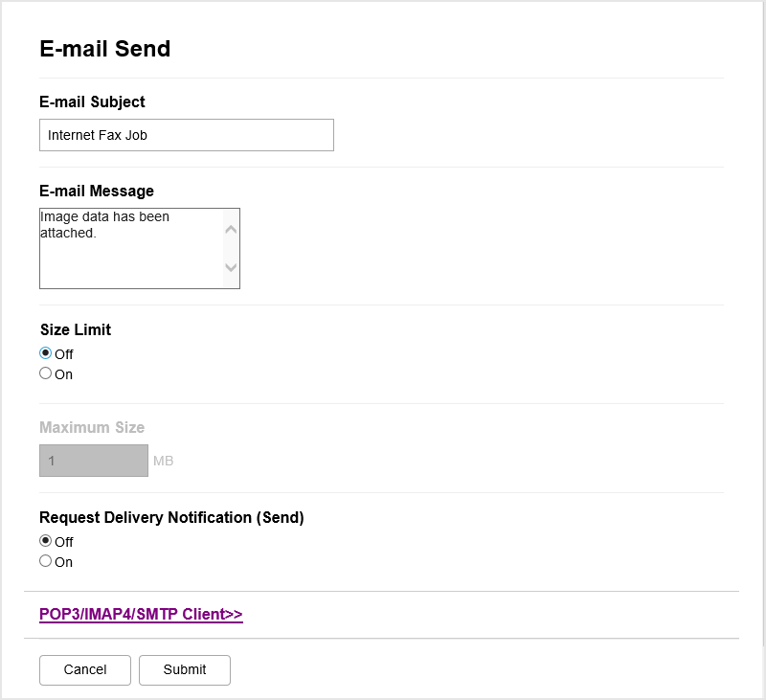
Task: Click the Request Delivery Notification (Send) heading
Action: (171, 517)
